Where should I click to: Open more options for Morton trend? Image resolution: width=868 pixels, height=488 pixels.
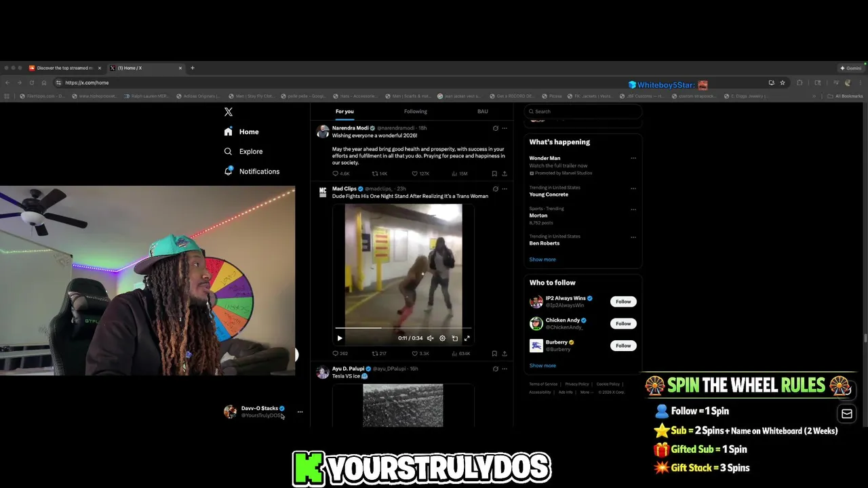(x=633, y=209)
